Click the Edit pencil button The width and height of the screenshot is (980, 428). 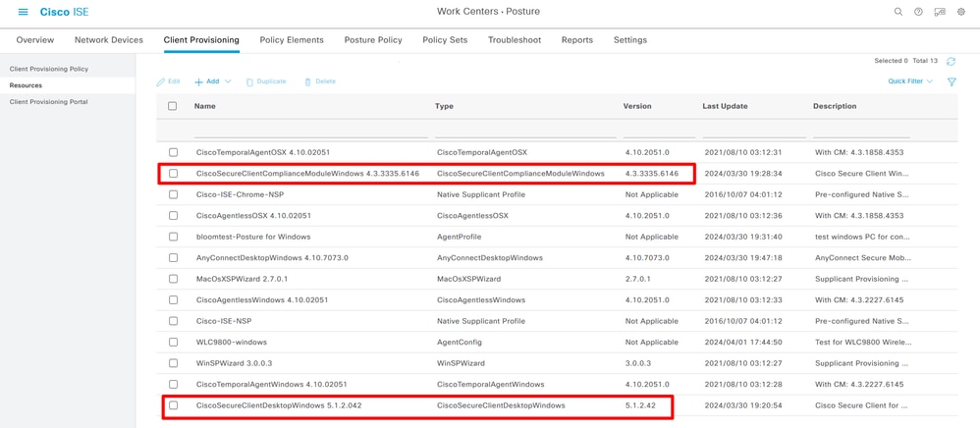point(169,81)
